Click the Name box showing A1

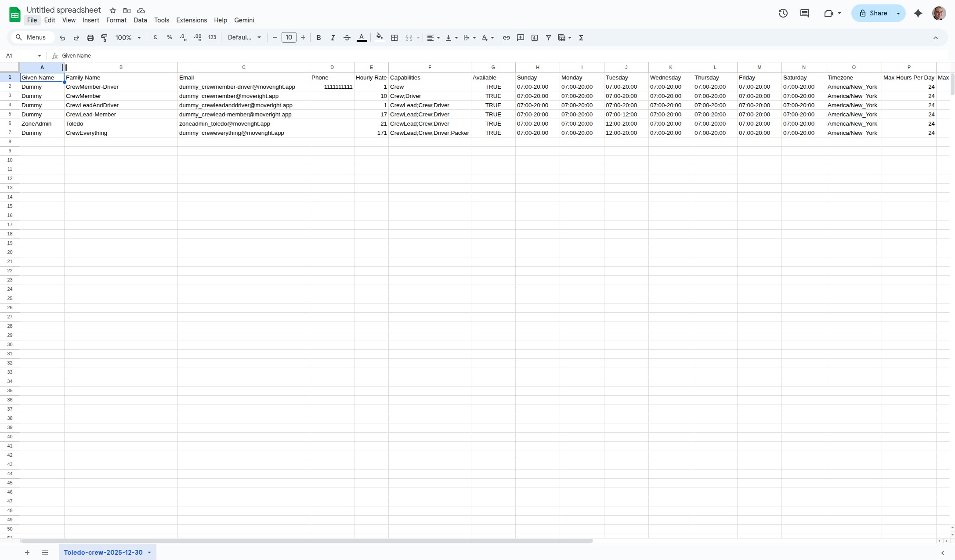[x=23, y=56]
